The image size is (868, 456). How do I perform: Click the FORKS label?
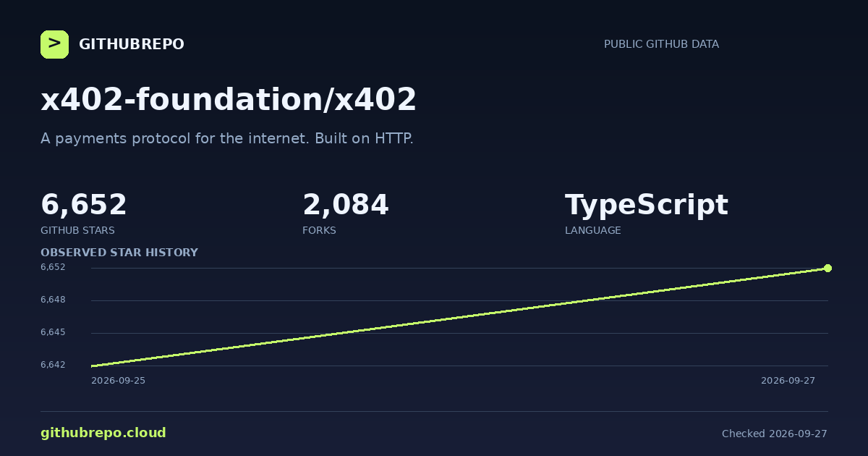[x=319, y=230]
